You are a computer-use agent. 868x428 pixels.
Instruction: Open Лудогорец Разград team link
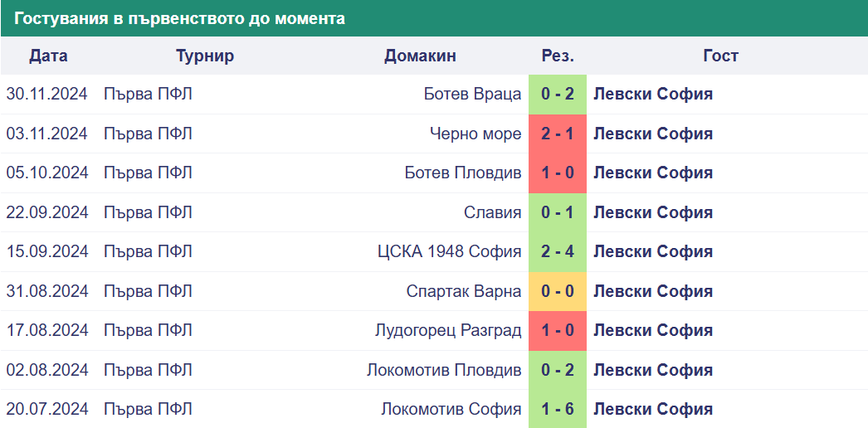click(448, 331)
